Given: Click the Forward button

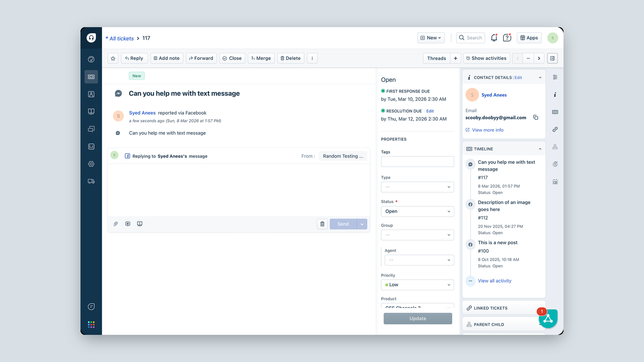Looking at the screenshot, I should tap(201, 58).
